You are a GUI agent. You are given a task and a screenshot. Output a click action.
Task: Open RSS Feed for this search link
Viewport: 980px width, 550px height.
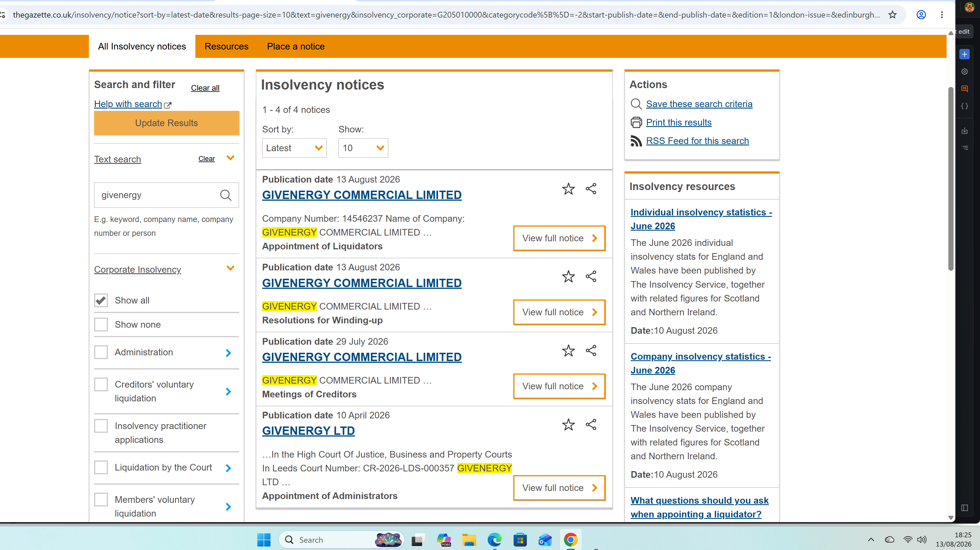tap(697, 141)
